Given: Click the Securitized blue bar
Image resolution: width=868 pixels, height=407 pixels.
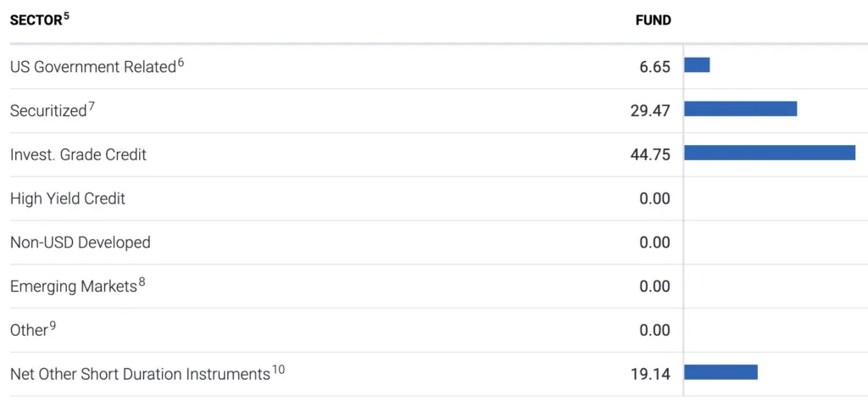Looking at the screenshot, I should (741, 109).
